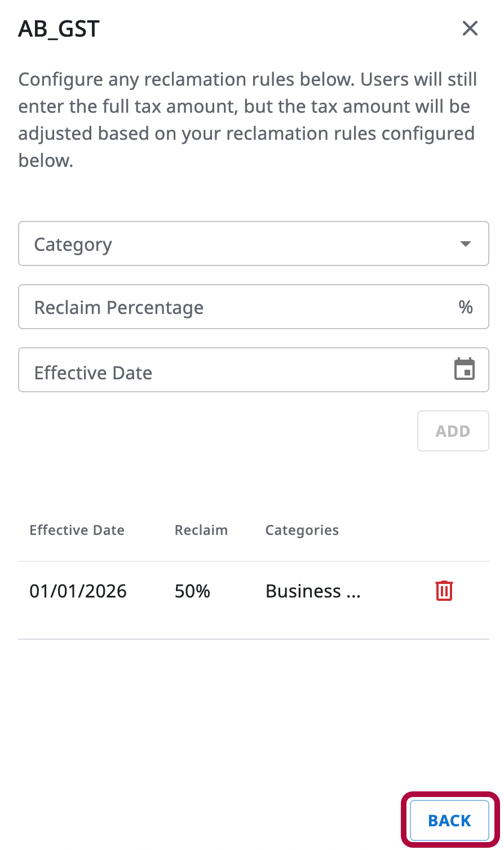This screenshot has width=504, height=850.
Task: Click the percent symbol in Reclaim field
Action: tap(466, 307)
